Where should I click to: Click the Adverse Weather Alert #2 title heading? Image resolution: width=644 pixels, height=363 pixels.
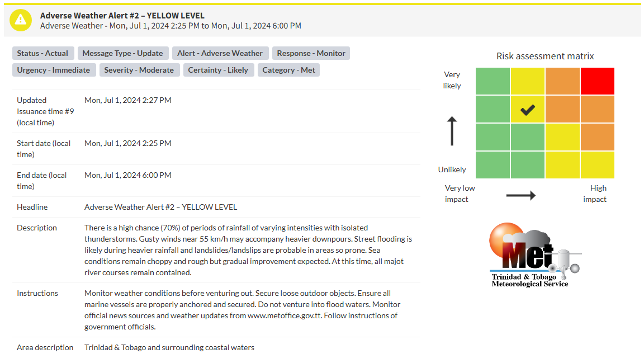tap(122, 16)
